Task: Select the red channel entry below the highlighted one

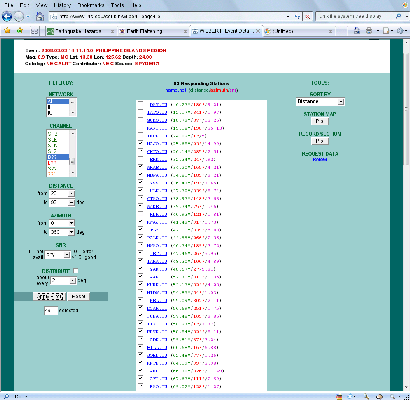Action: pyautogui.click(x=58, y=163)
